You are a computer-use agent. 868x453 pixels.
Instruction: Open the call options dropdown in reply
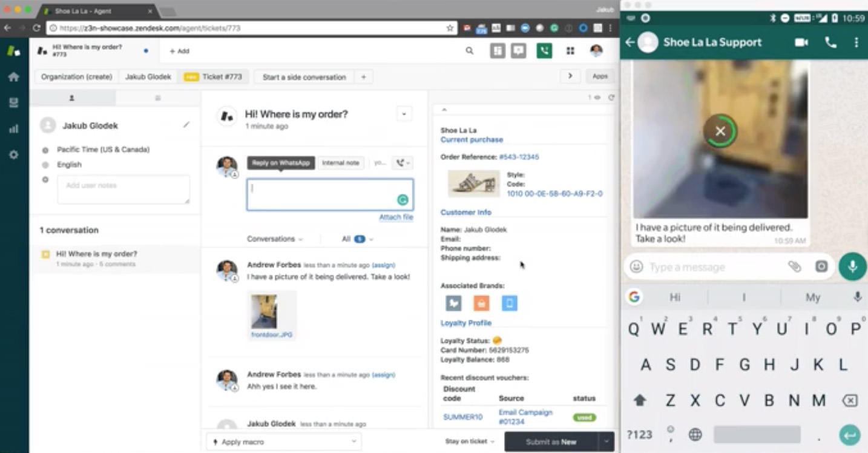(x=402, y=163)
